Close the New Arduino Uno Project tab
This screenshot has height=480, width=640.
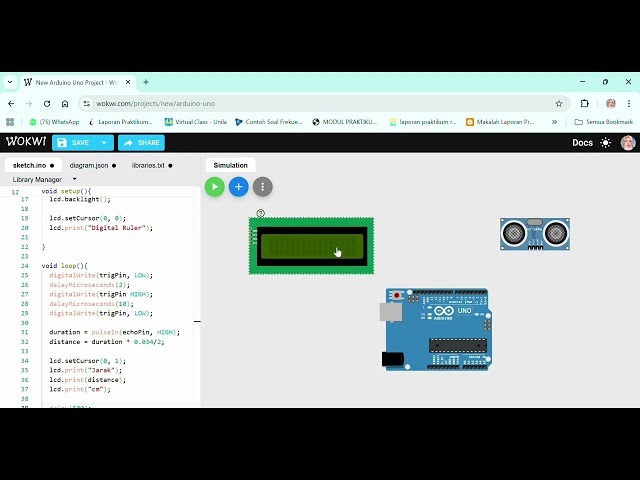128,82
